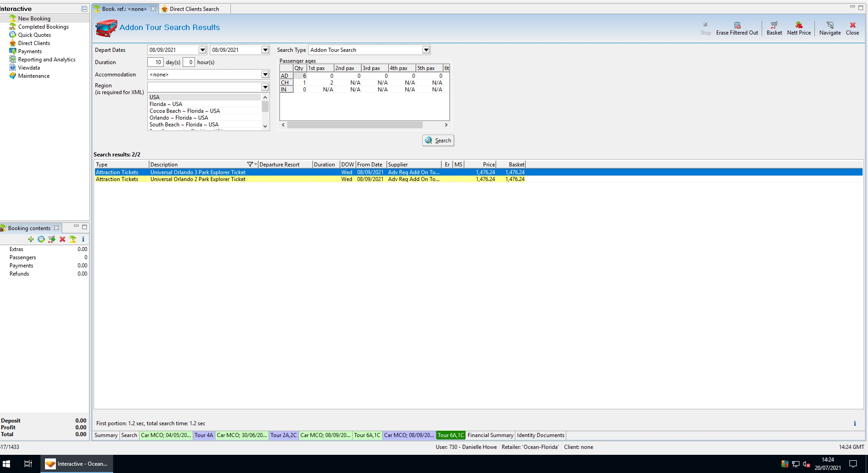Click the Payments dollar icon in sidebar
The width and height of the screenshot is (868, 473).
13,51
